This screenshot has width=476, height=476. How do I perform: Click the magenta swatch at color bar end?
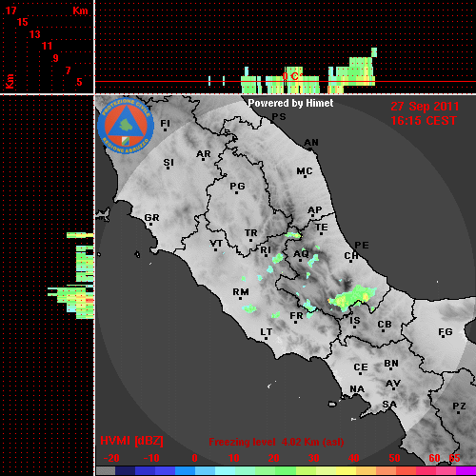coord(466,471)
